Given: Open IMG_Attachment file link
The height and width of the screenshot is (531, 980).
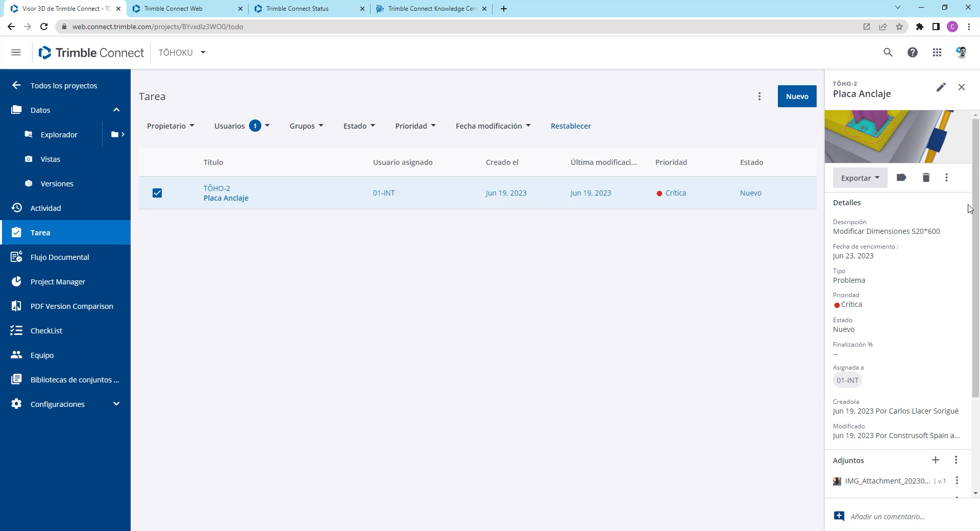Looking at the screenshot, I should pos(888,481).
